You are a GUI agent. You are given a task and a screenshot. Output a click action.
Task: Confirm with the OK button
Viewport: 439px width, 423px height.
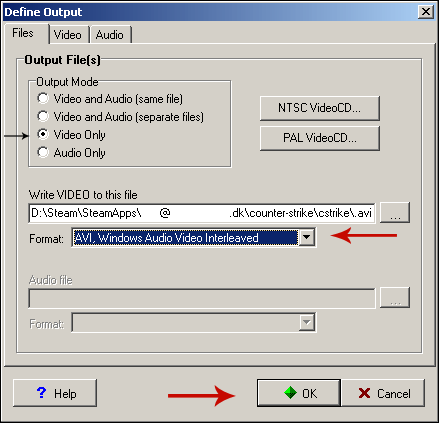(x=299, y=393)
